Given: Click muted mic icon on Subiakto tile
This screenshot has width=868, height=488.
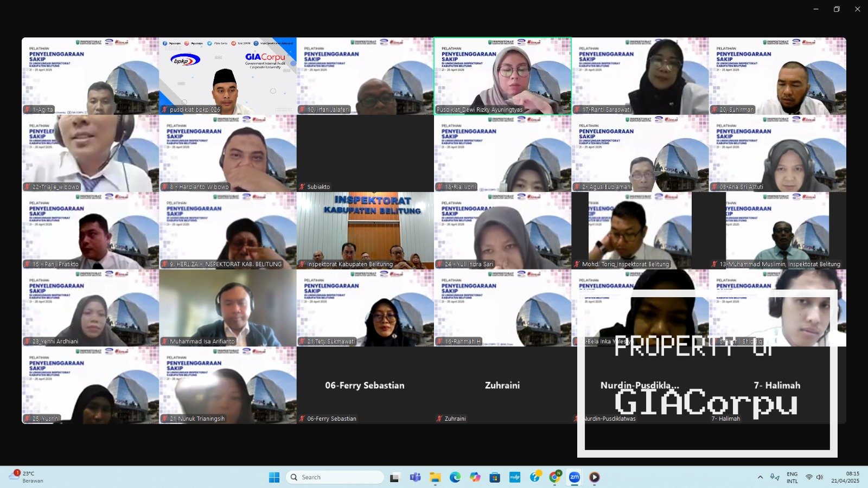Looking at the screenshot, I should 302,187.
